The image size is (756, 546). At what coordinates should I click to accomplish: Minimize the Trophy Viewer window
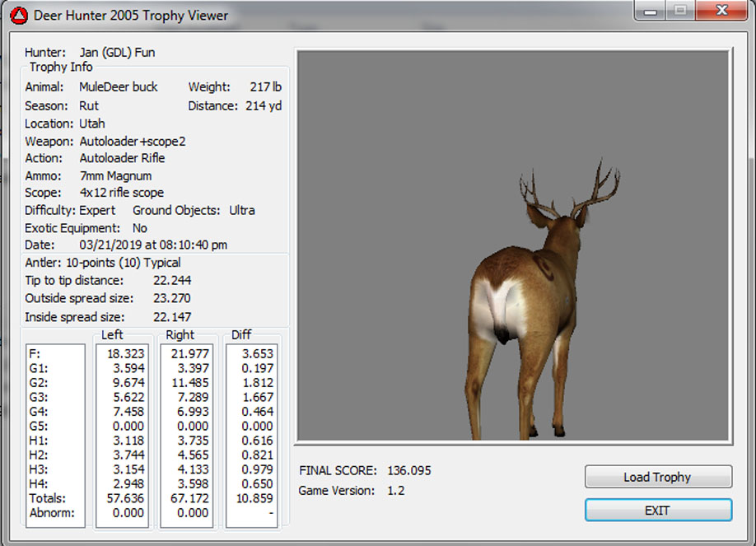coord(651,11)
